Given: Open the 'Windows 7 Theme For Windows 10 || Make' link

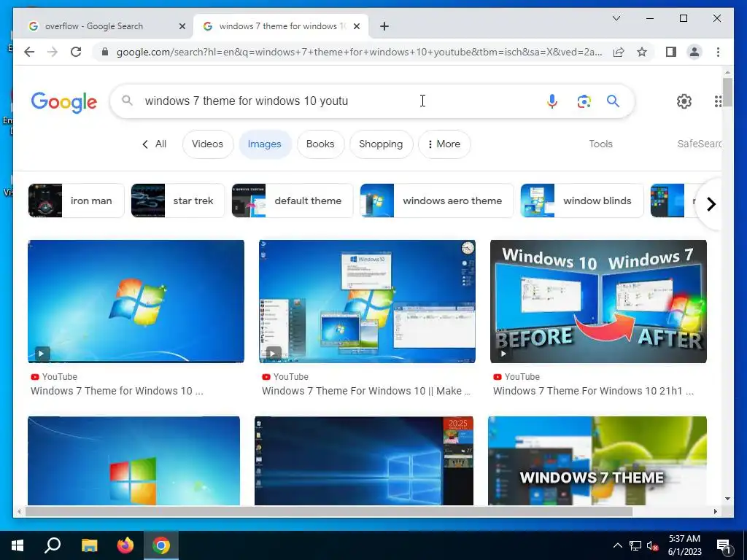Looking at the screenshot, I should point(366,391).
